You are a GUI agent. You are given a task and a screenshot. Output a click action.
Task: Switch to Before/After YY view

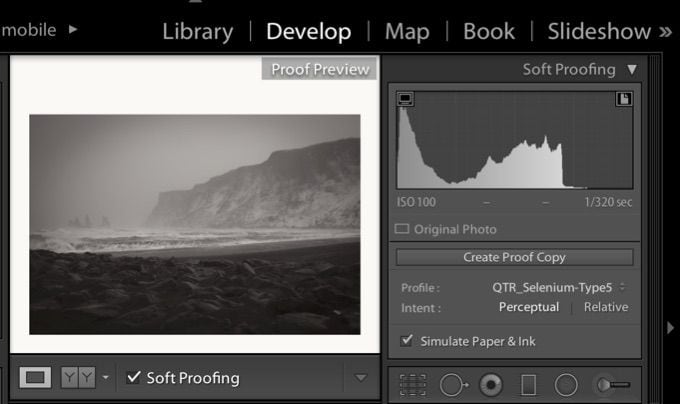[76, 377]
